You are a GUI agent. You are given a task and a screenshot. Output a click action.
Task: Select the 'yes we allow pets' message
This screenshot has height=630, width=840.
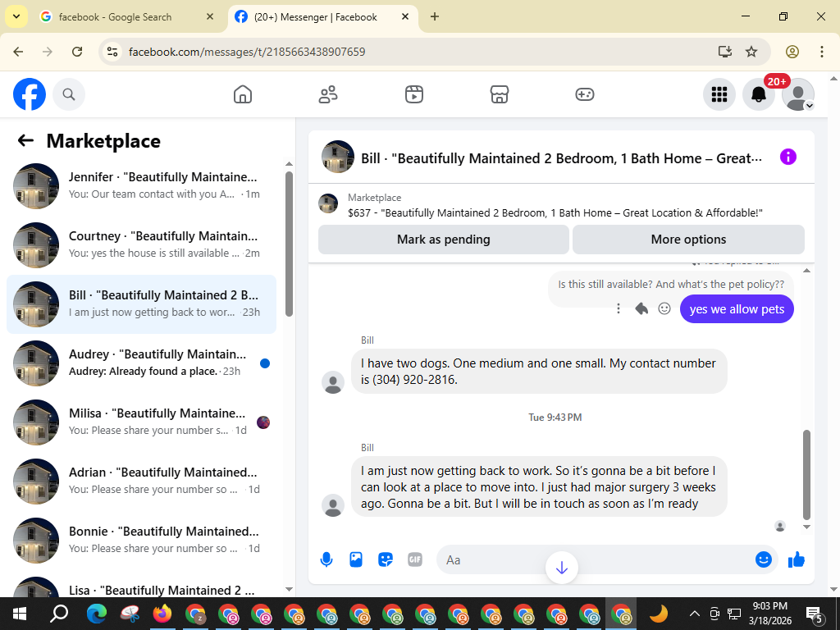pyautogui.click(x=737, y=309)
